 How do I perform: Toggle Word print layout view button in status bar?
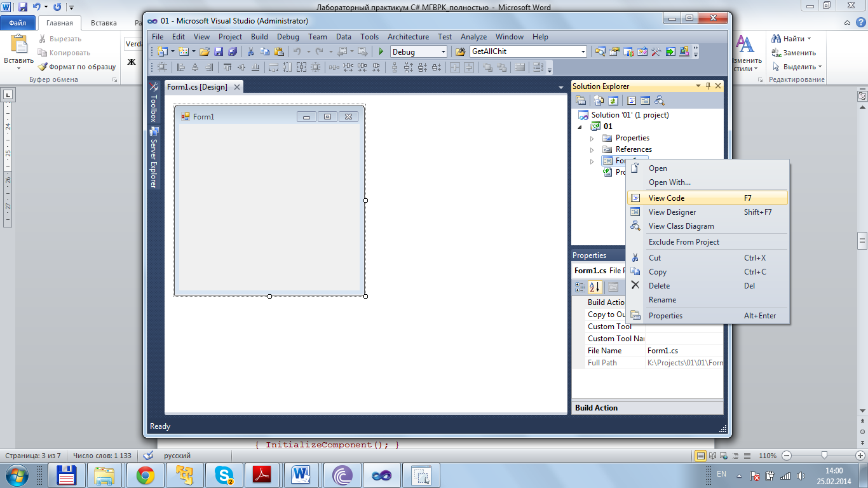(701, 456)
